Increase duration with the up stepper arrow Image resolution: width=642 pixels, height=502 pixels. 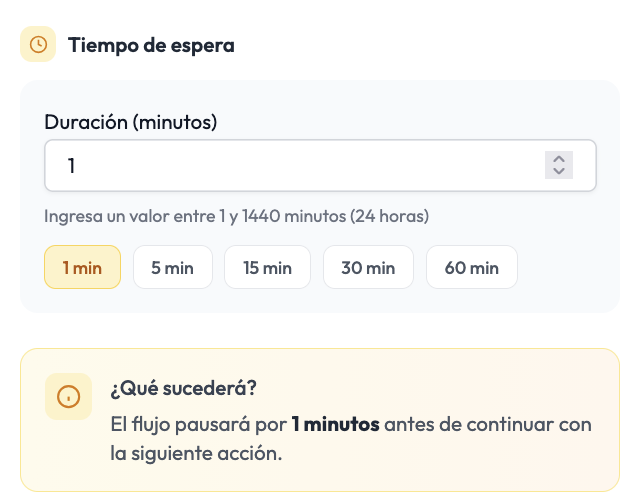[559, 159]
